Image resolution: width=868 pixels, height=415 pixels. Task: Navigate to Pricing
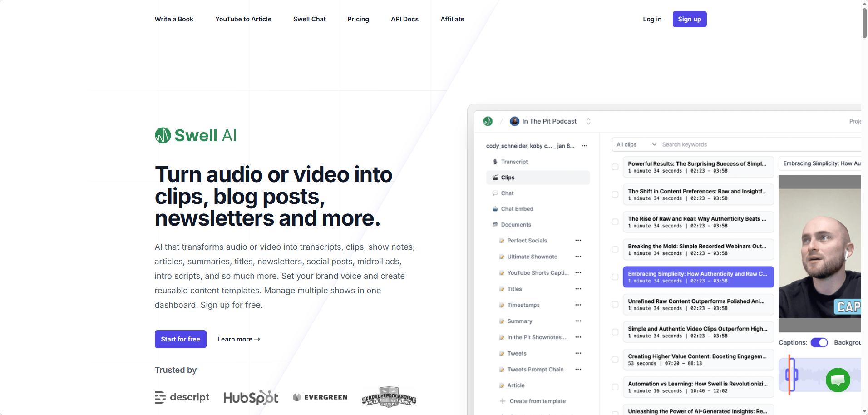tap(358, 19)
